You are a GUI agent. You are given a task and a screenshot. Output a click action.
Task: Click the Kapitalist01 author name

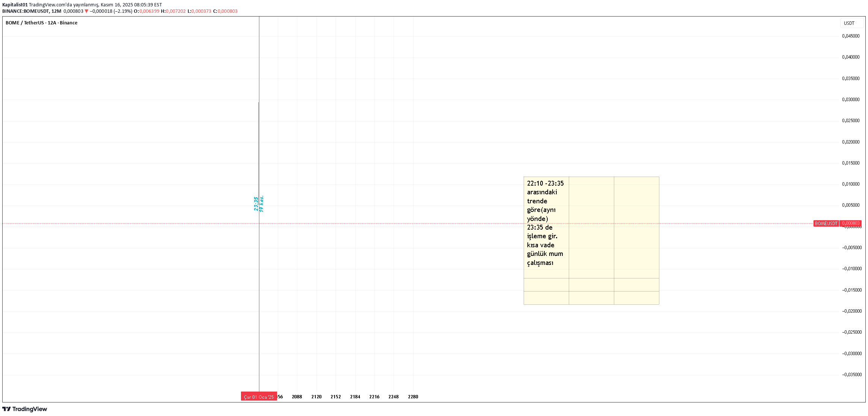[15, 5]
